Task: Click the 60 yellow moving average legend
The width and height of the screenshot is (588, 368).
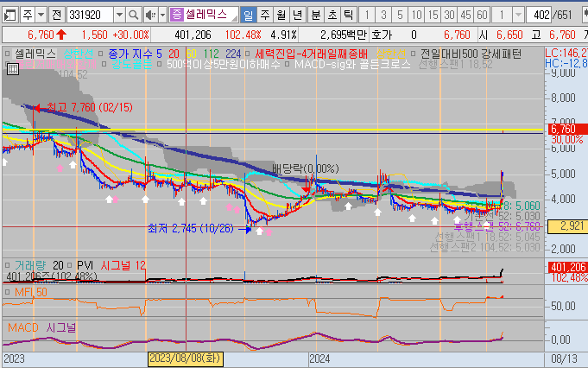Action: 191,54
